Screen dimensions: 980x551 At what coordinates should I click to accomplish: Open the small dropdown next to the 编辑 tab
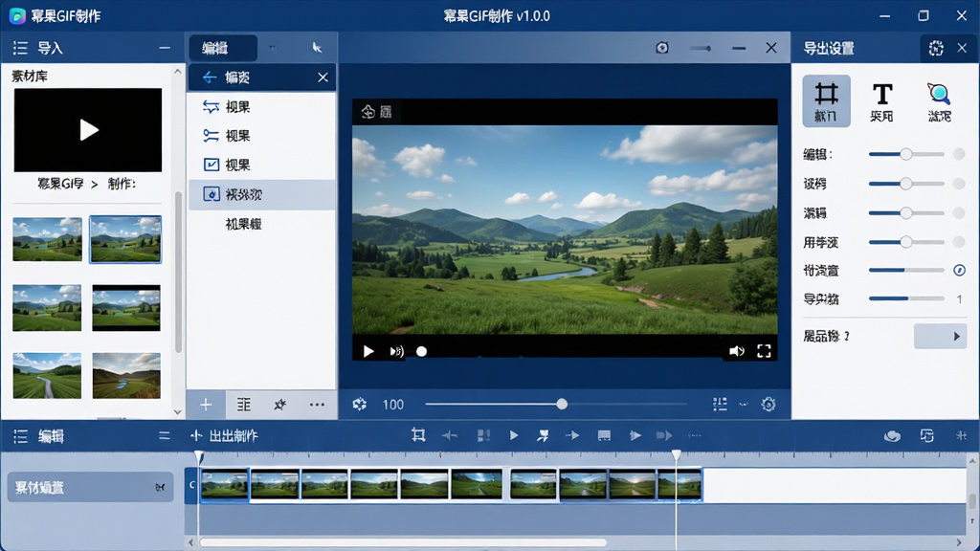click(x=273, y=48)
